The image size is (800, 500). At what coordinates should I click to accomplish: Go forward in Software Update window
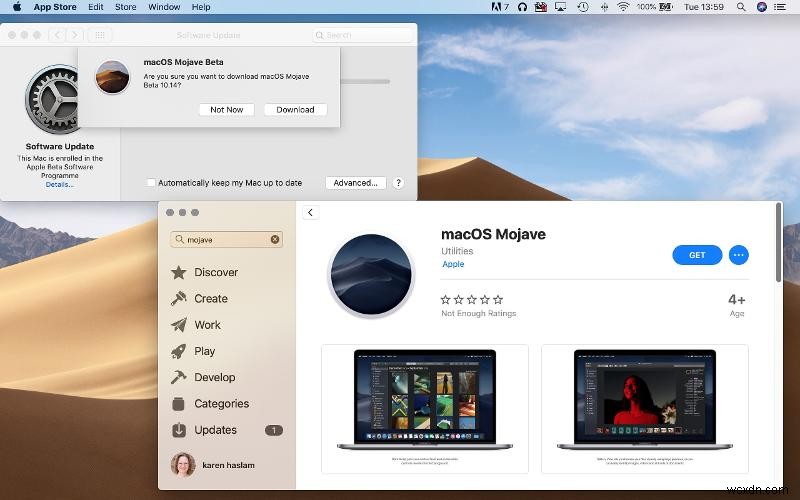click(74, 35)
